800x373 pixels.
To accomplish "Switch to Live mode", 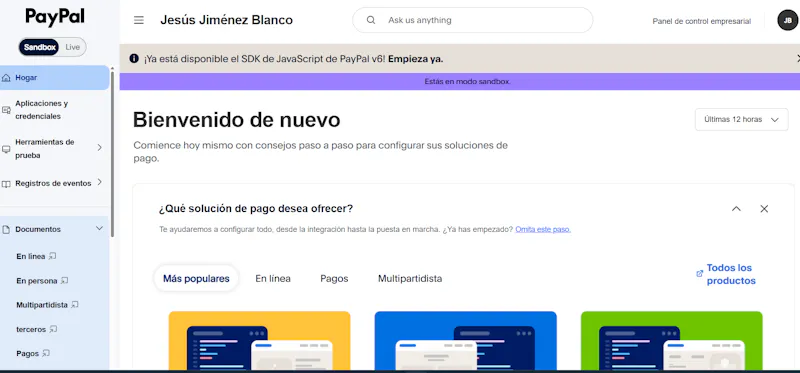I will coord(72,47).
